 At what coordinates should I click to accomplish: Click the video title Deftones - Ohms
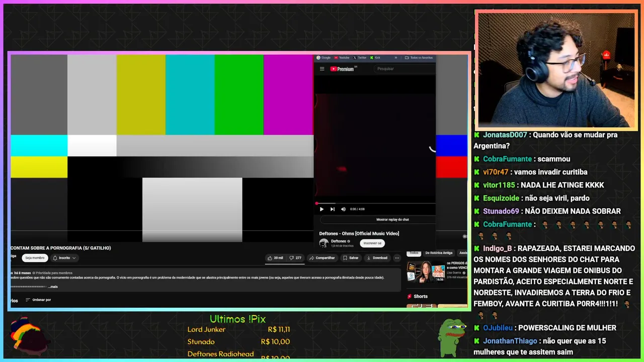(359, 233)
